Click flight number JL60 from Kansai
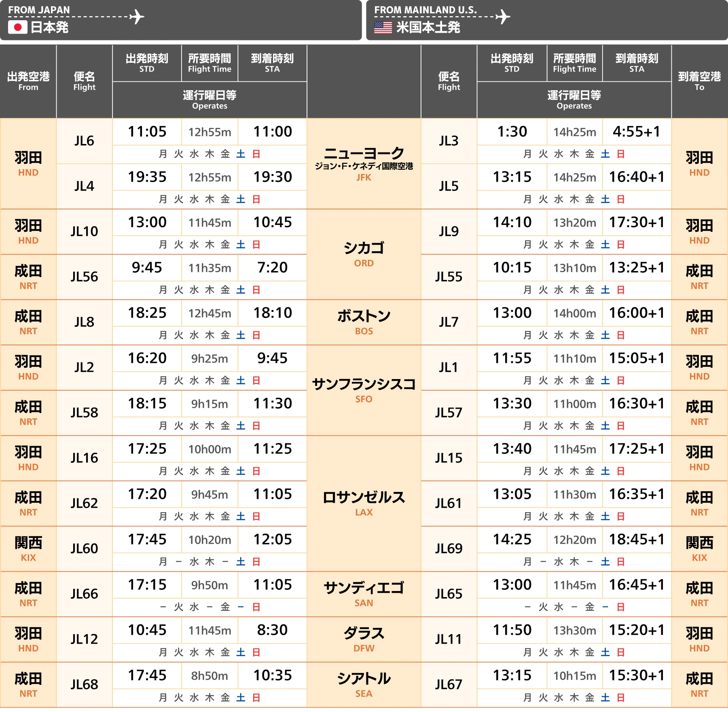Screen dimensions: 728x712 [x=84, y=549]
